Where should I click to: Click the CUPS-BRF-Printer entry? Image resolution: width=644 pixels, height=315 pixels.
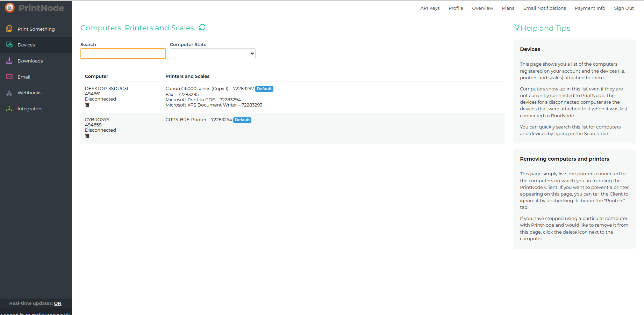(199, 120)
